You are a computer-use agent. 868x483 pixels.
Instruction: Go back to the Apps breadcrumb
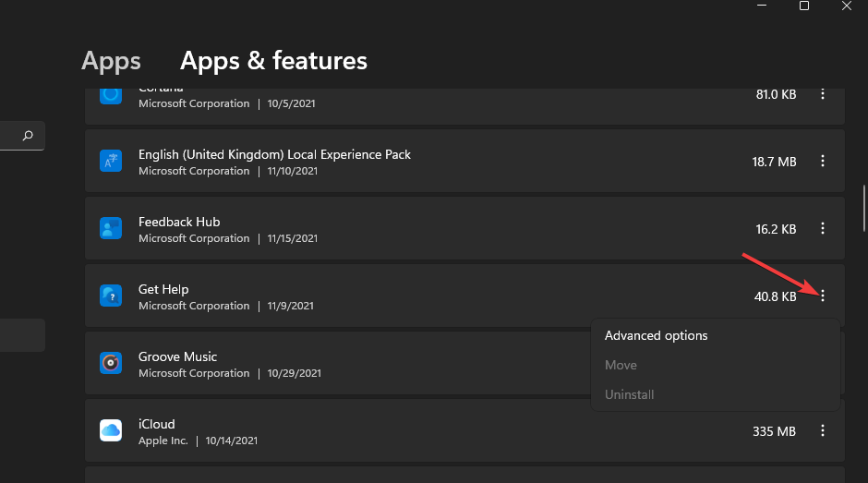111,61
